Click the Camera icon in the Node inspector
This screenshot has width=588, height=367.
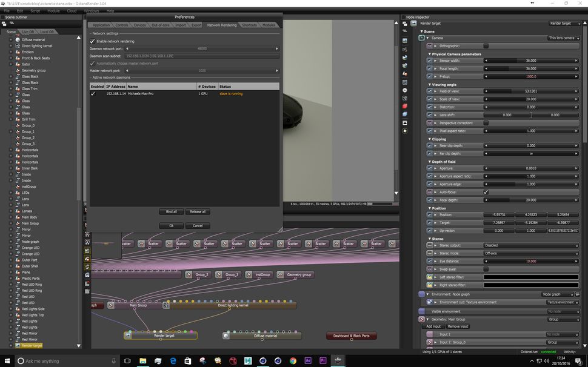click(423, 38)
